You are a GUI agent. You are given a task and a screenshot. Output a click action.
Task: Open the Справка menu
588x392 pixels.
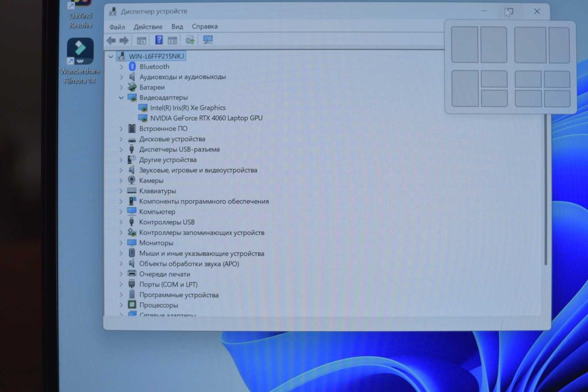205,26
